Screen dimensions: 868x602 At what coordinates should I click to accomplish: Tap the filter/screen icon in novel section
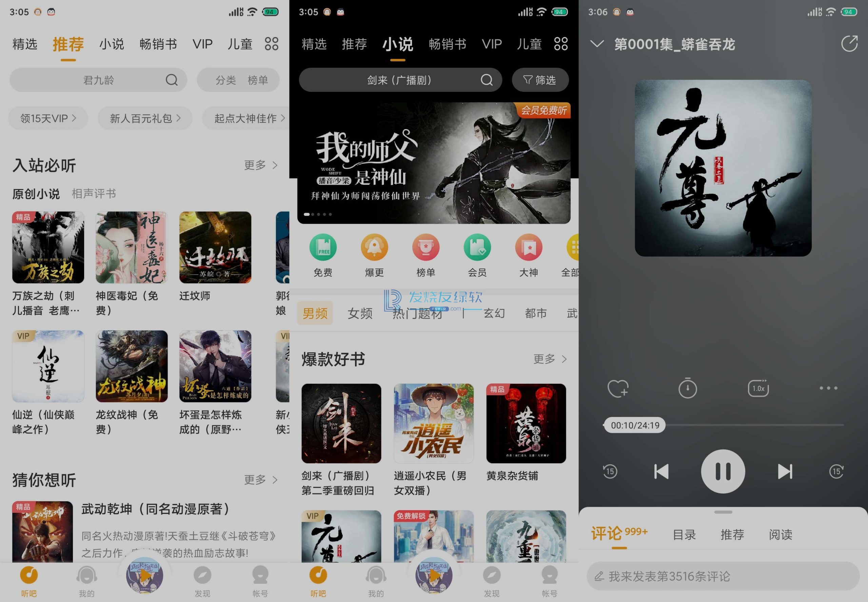[x=541, y=80]
